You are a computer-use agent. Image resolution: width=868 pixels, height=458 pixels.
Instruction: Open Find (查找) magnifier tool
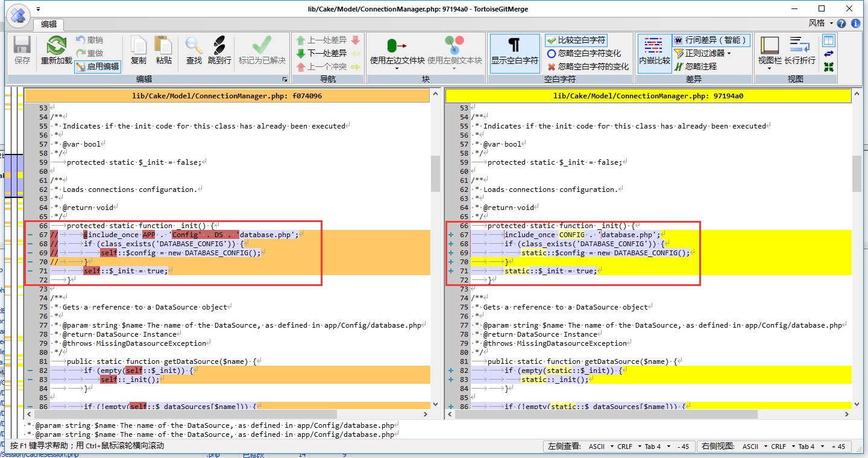(193, 46)
